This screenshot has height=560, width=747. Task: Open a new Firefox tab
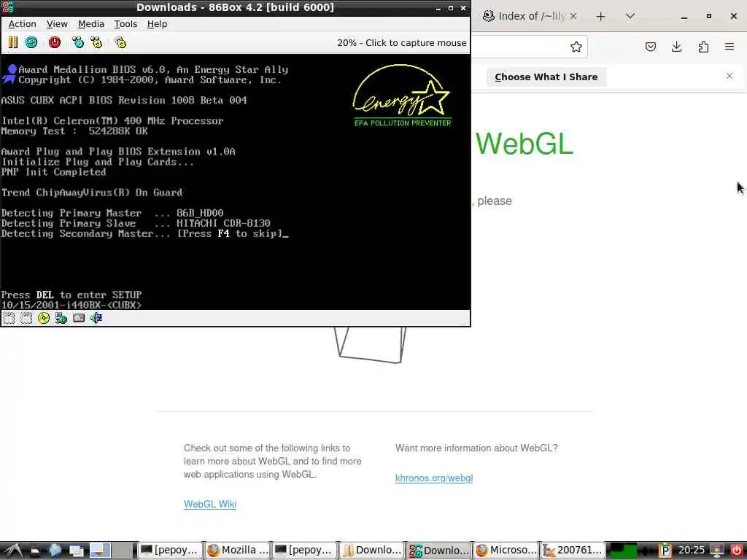click(x=601, y=17)
